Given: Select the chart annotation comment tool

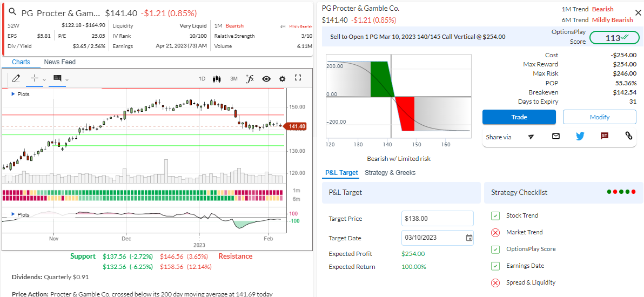Looking at the screenshot, I should [57, 78].
